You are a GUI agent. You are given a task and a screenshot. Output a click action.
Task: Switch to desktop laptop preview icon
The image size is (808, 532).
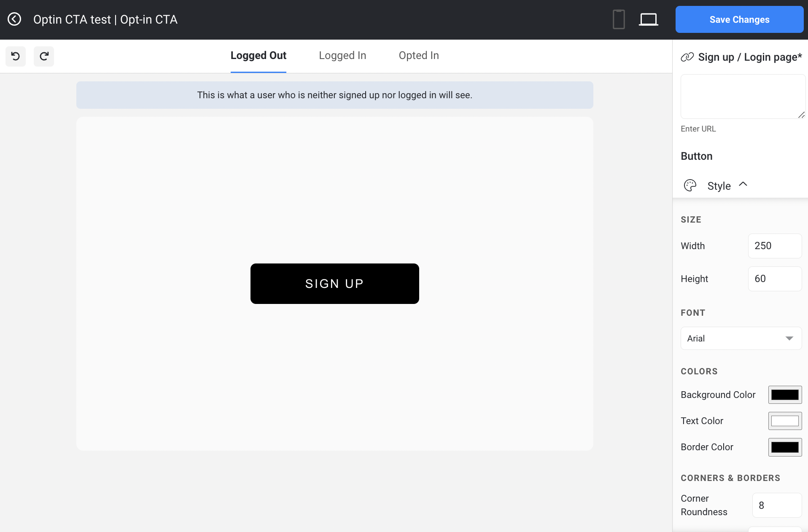pyautogui.click(x=649, y=19)
